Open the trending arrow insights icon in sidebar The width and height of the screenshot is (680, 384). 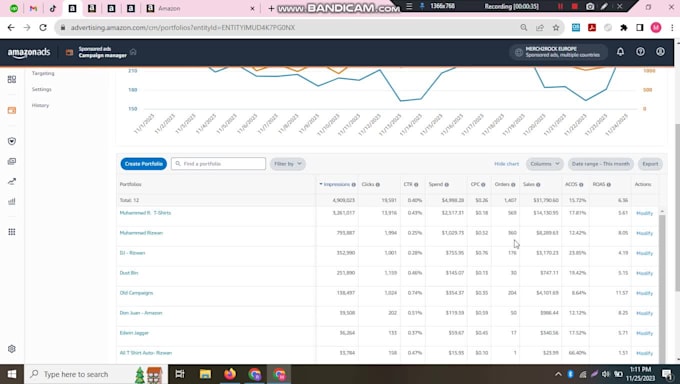tap(12, 181)
